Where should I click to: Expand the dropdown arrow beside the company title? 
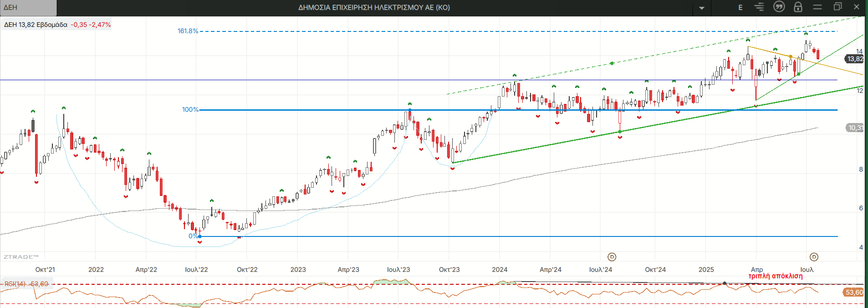click(x=702, y=8)
